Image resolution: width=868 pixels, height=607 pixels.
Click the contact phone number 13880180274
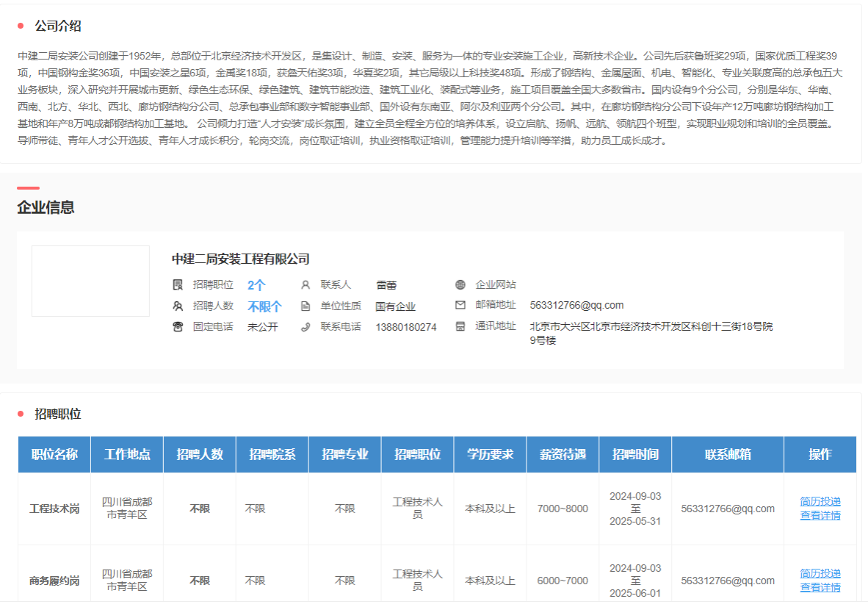point(406,327)
